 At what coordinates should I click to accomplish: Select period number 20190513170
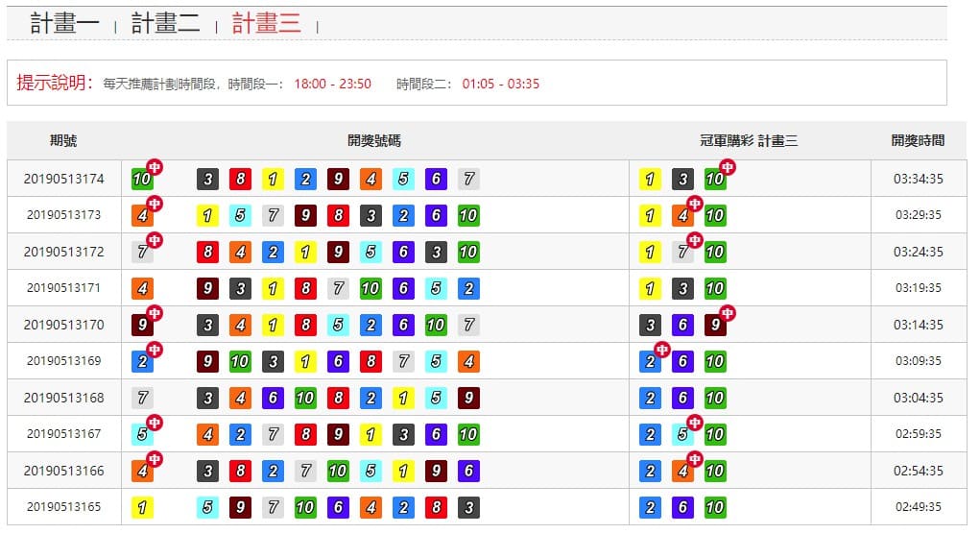coord(63,326)
